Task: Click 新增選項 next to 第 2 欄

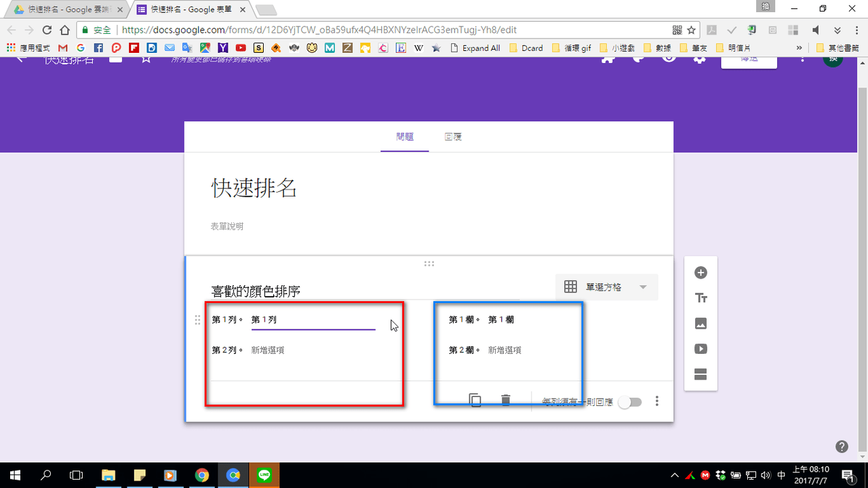Action: (505, 350)
